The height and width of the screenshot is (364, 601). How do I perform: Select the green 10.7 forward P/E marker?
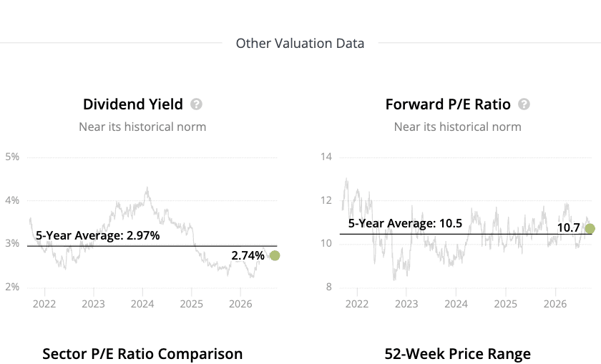click(590, 229)
